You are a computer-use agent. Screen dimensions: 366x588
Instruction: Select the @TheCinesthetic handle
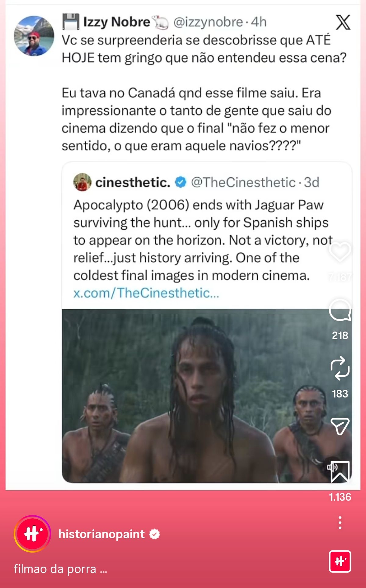pos(243,182)
